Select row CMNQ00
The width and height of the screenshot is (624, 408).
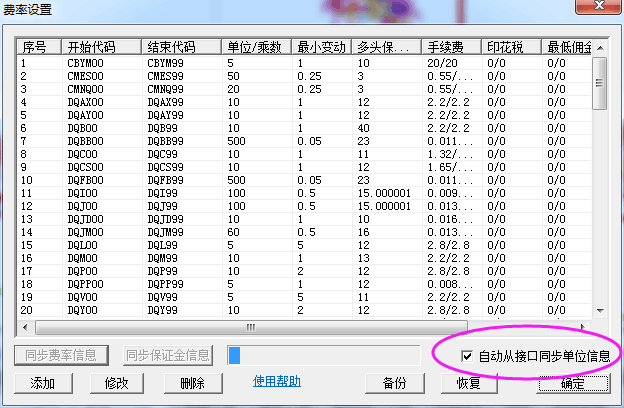pos(304,89)
